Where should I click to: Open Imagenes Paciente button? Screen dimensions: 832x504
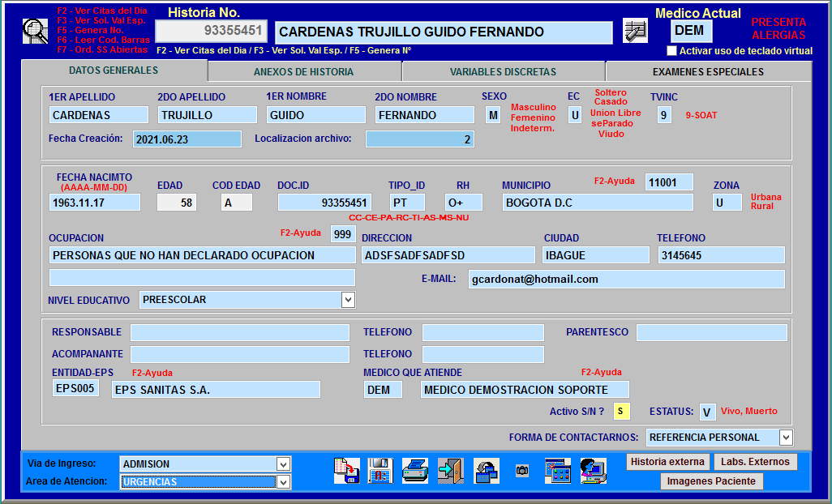(x=711, y=481)
